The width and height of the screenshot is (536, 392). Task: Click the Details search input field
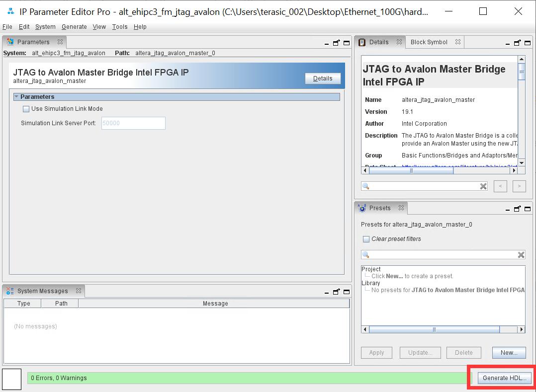pos(424,186)
